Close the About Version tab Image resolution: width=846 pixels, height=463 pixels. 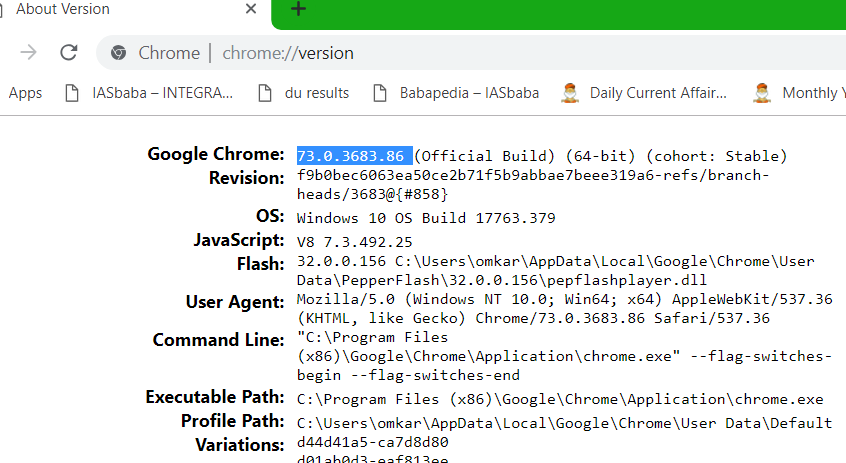click(x=251, y=9)
